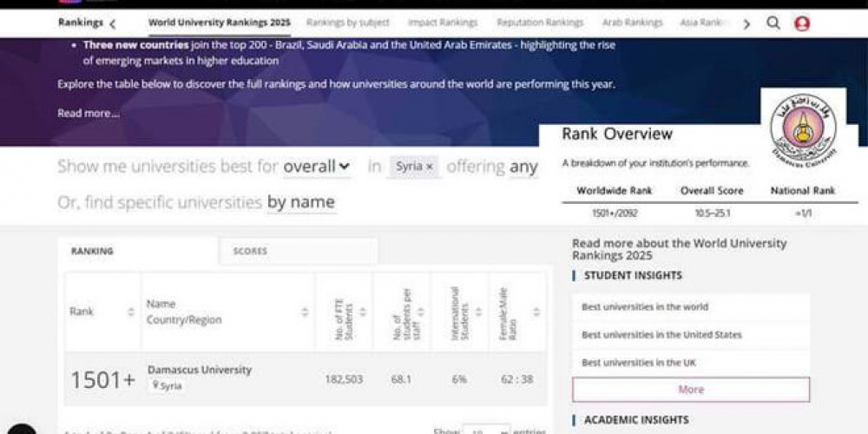Sort by Name Country/Region column arrows
Image resolution: width=868 pixels, height=434 pixels.
point(305,312)
